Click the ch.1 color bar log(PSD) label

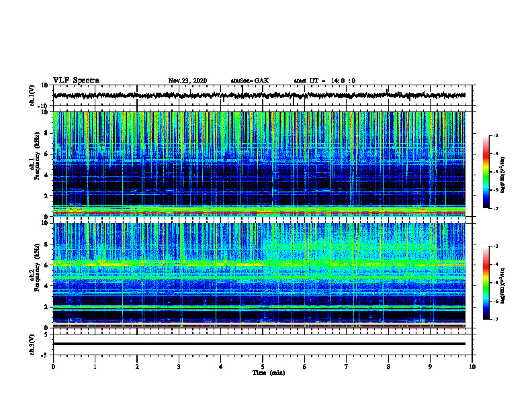[502, 175]
